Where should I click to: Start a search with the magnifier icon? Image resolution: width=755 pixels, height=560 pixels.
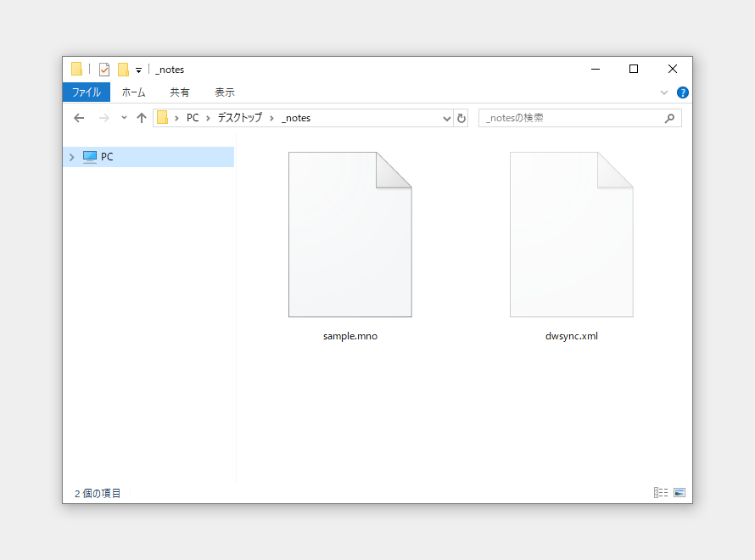pos(670,118)
